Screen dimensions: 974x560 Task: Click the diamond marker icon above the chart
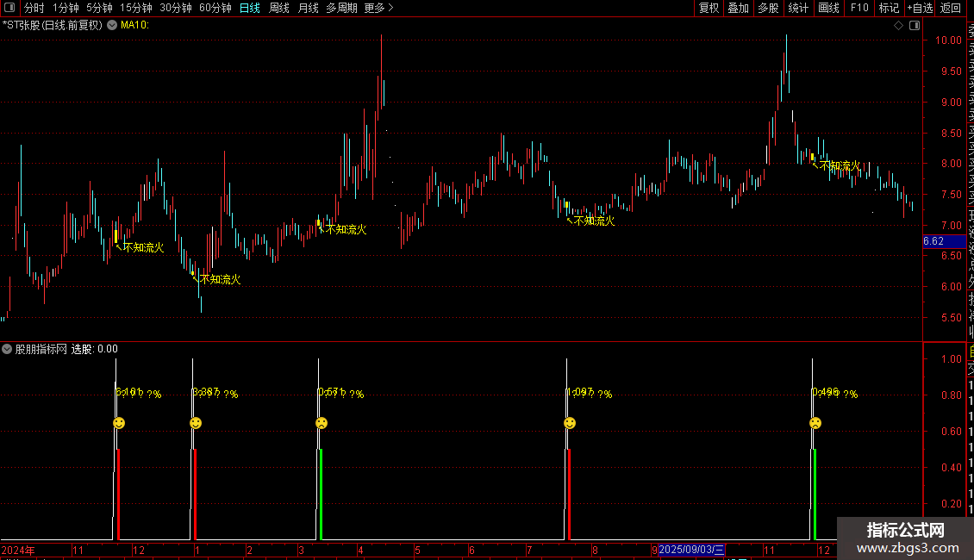[898, 25]
